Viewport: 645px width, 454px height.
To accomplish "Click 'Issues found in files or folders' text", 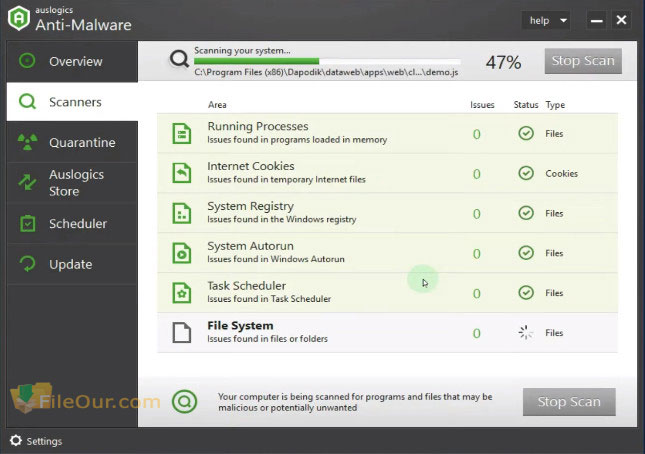I will click(x=267, y=339).
